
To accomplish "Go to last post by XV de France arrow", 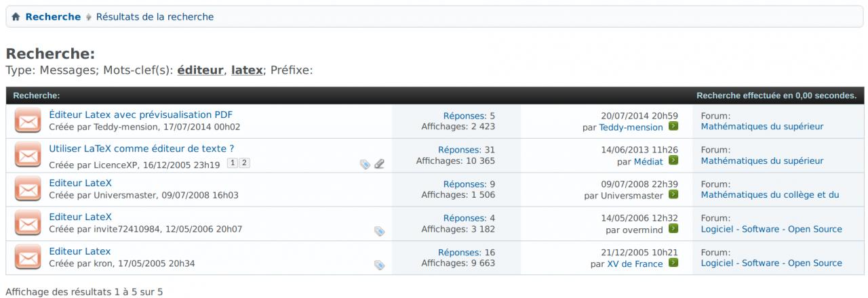I will tap(673, 263).
